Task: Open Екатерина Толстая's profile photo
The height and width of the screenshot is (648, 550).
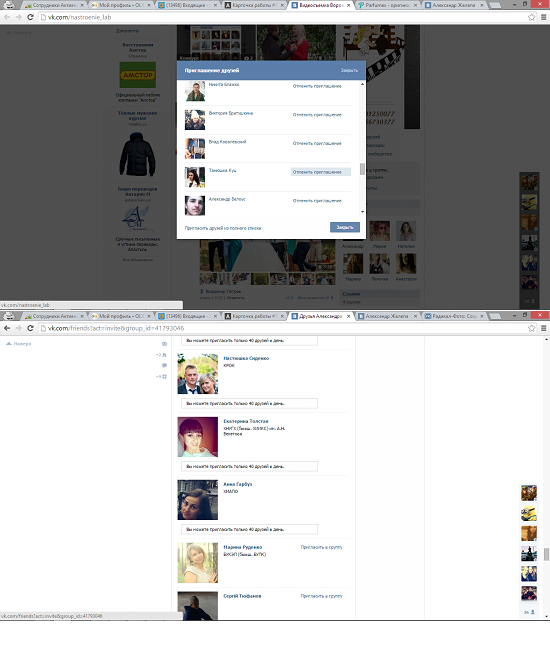Action: pyautogui.click(x=198, y=437)
